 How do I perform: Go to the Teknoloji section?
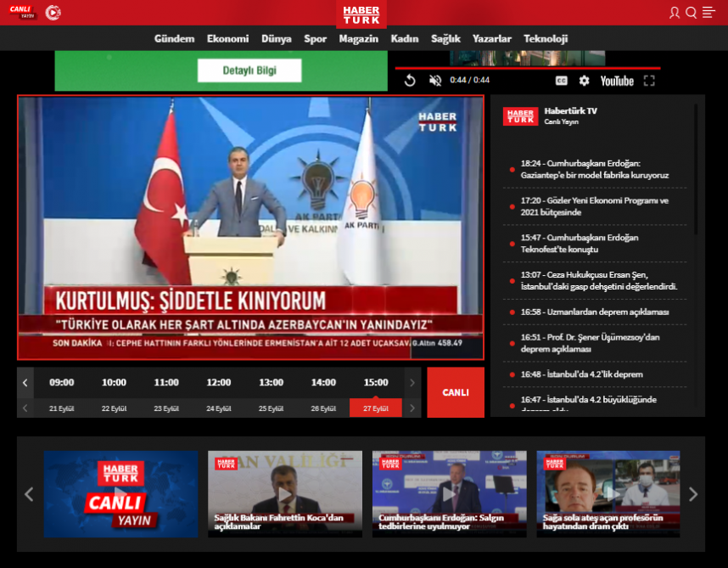point(546,38)
